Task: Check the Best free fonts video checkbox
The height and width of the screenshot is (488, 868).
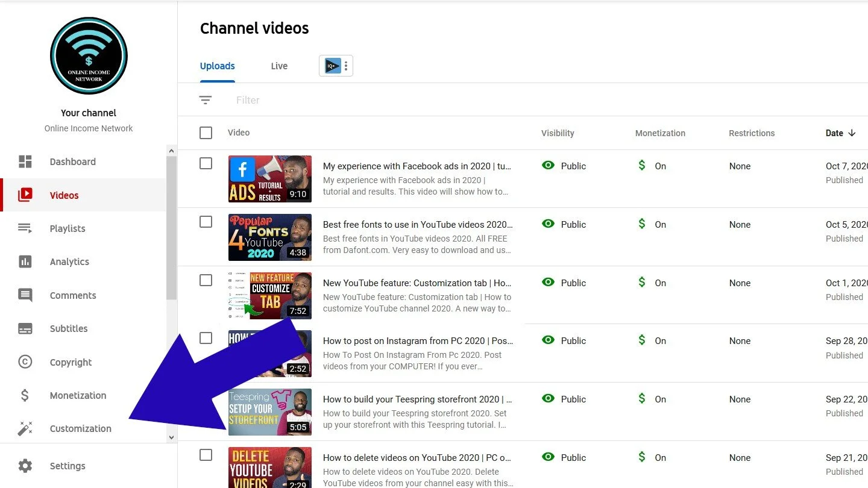Action: coord(206,222)
